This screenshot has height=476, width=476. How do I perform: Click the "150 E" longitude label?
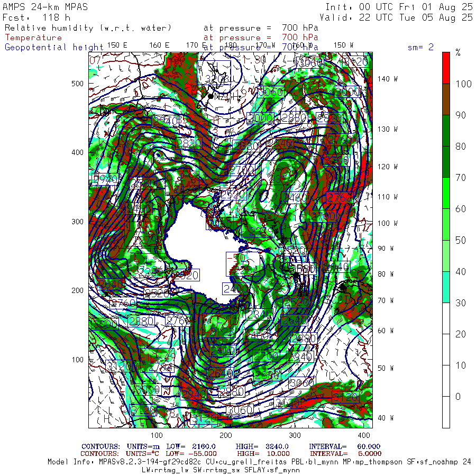coord(117,45)
